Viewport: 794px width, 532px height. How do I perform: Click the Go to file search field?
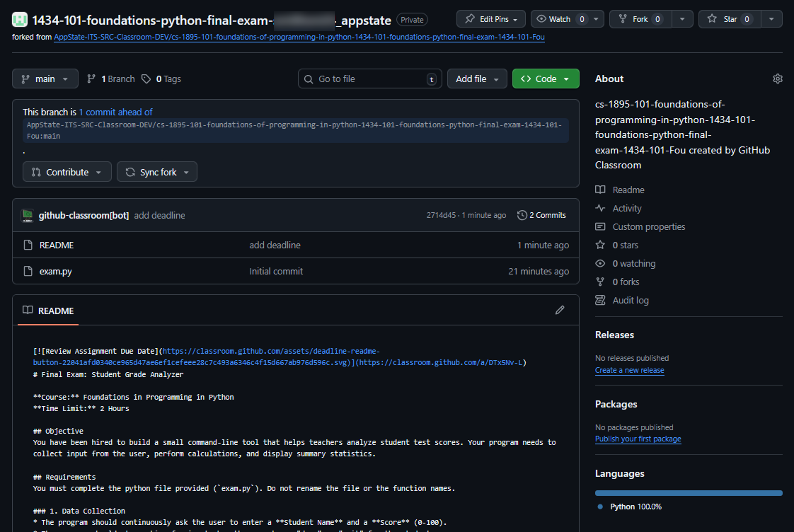click(x=370, y=78)
